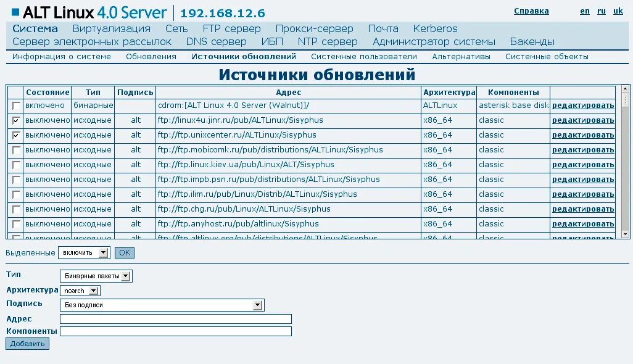The image size is (633, 364).
Task: Mark the ftp.impb.psn.ru source checkbox
Action: click(x=16, y=180)
